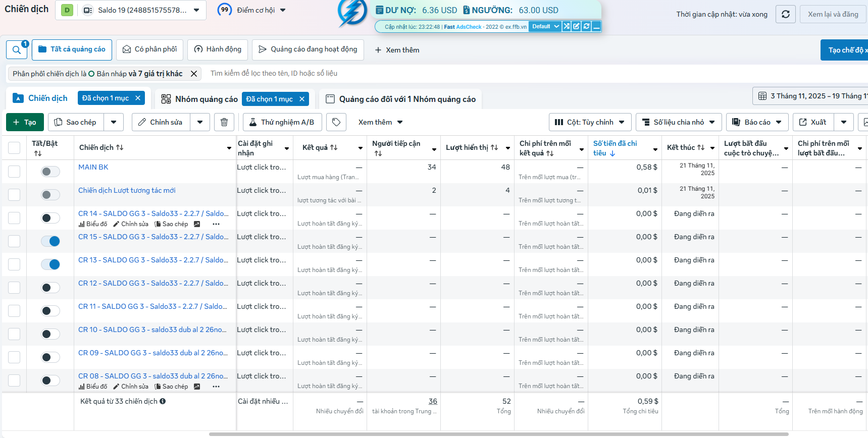Image resolution: width=868 pixels, height=438 pixels.
Task: Open the Cột: Tùy chỉnh dropdown
Action: point(590,122)
